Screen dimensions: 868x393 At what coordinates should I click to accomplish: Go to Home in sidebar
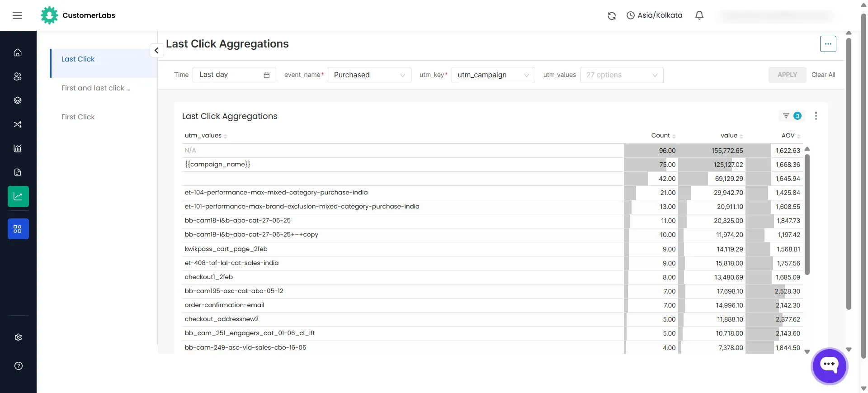point(18,52)
